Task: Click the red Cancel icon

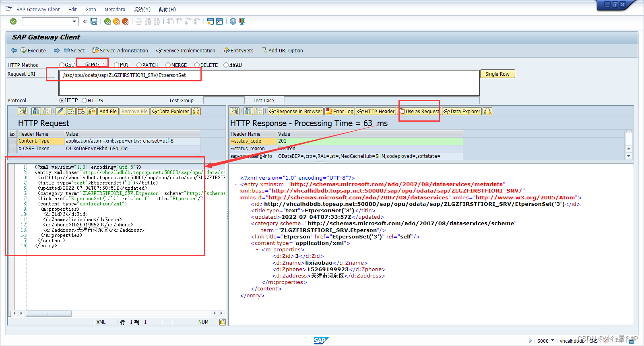Action: [x=125, y=21]
